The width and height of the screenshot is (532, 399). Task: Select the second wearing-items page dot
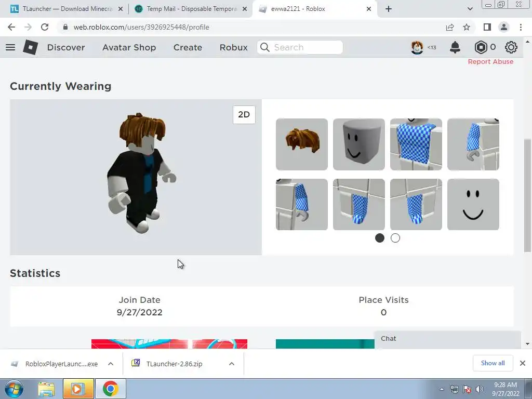click(x=395, y=238)
